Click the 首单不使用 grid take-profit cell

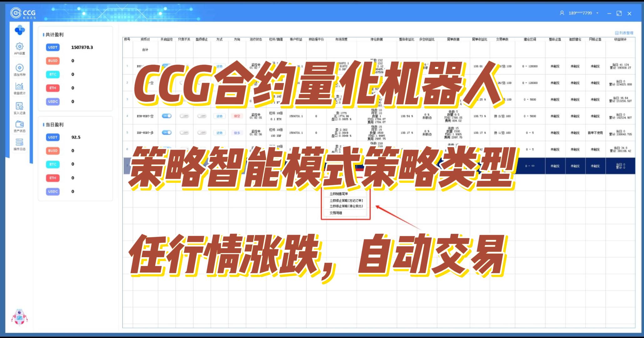(595, 133)
